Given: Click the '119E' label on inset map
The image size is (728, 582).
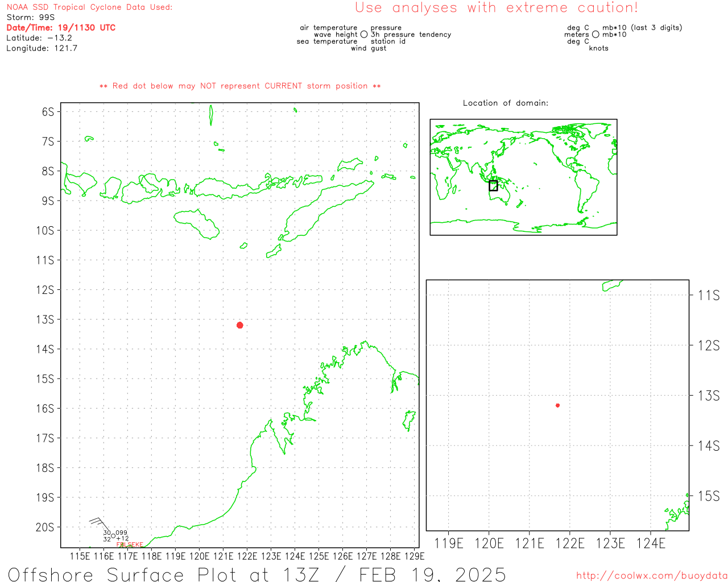Looking at the screenshot, I should click(x=449, y=544).
